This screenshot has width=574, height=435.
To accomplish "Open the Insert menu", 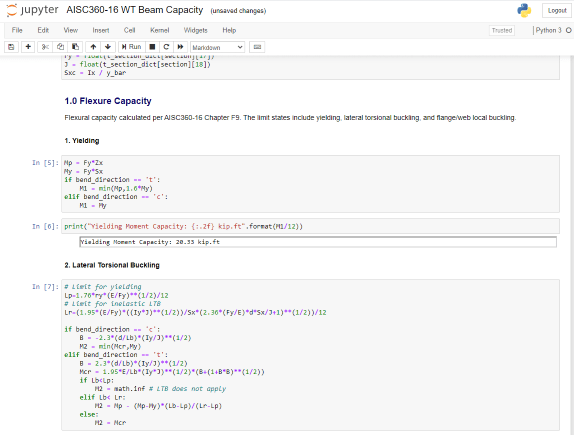I will click(x=101, y=30).
